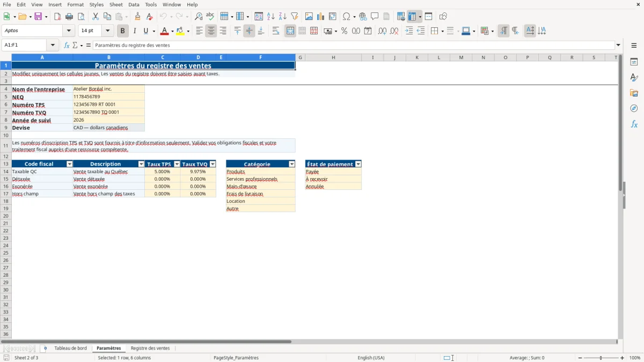Clone formatting with the paintbrush icon
The height and width of the screenshot is (362, 644).
pyautogui.click(x=138, y=17)
